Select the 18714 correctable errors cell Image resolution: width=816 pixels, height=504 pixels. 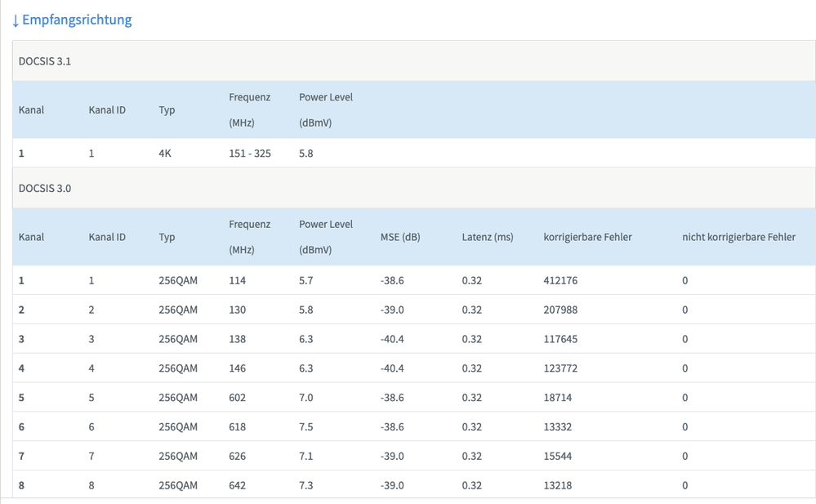(x=558, y=398)
